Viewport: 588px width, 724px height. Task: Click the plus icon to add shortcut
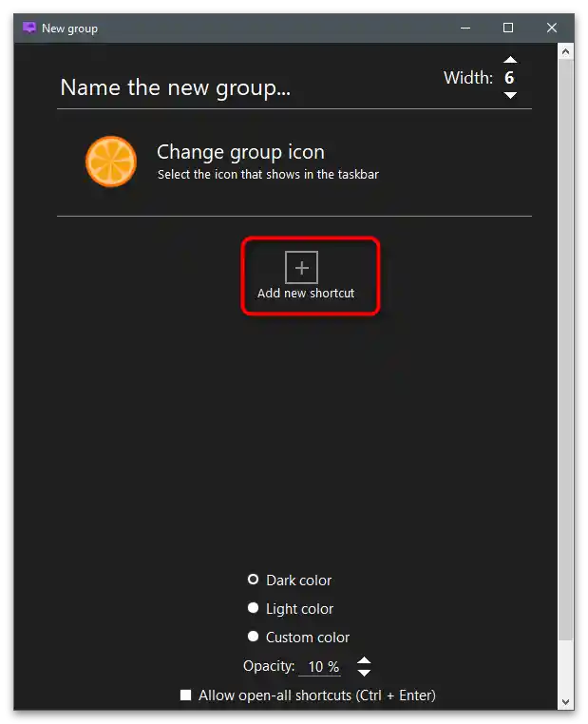tap(301, 267)
